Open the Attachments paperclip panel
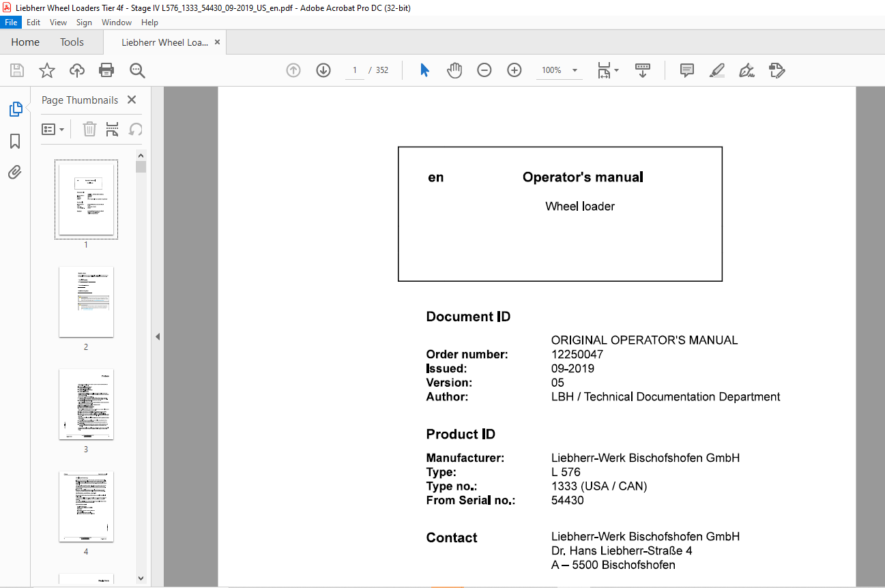The image size is (885, 588). coord(15,172)
